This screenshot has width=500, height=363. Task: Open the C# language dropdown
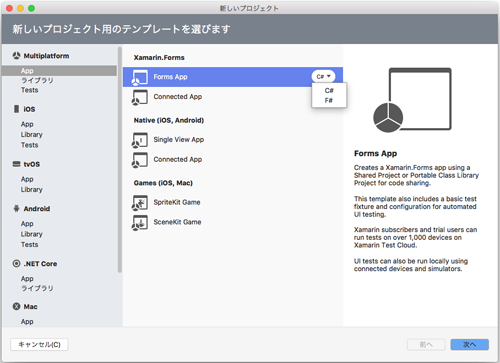click(323, 77)
